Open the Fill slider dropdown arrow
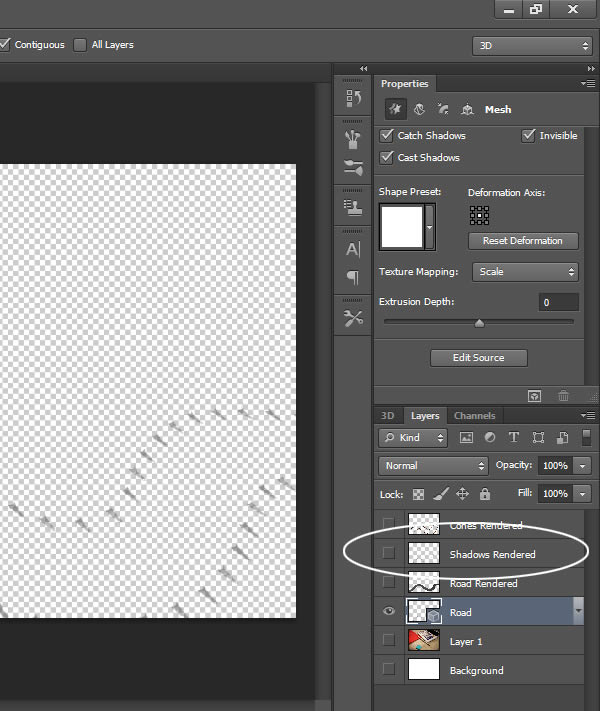600x711 pixels. pos(582,493)
